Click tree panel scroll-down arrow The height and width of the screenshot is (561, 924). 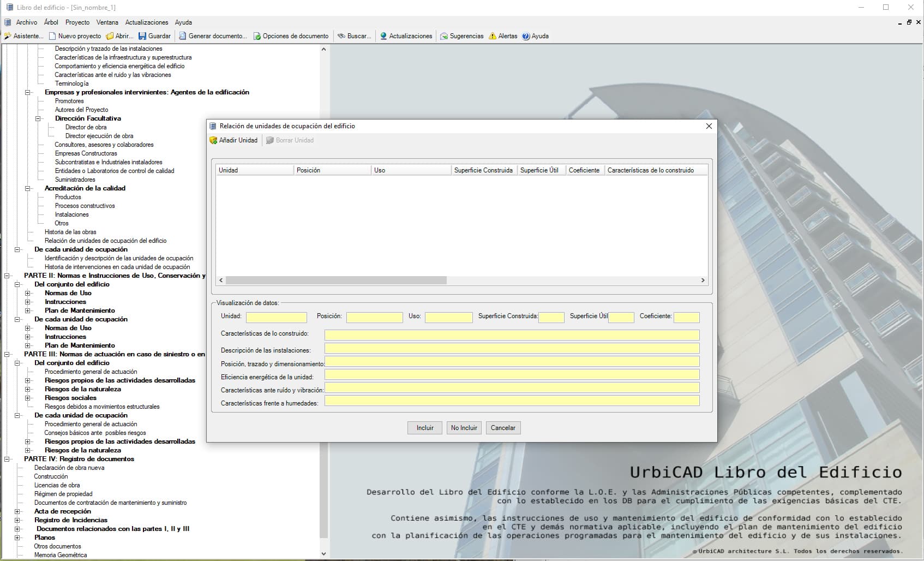[x=323, y=553]
